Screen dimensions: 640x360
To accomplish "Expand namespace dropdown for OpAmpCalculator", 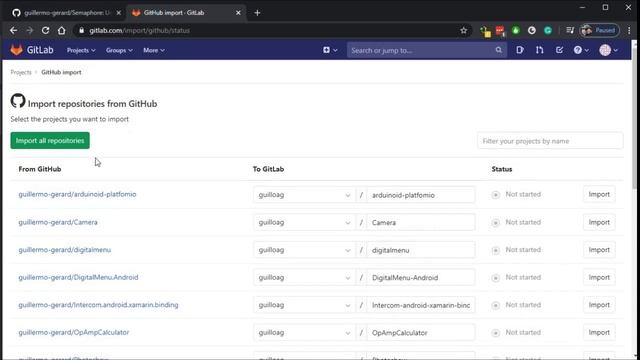I will 304,333.
